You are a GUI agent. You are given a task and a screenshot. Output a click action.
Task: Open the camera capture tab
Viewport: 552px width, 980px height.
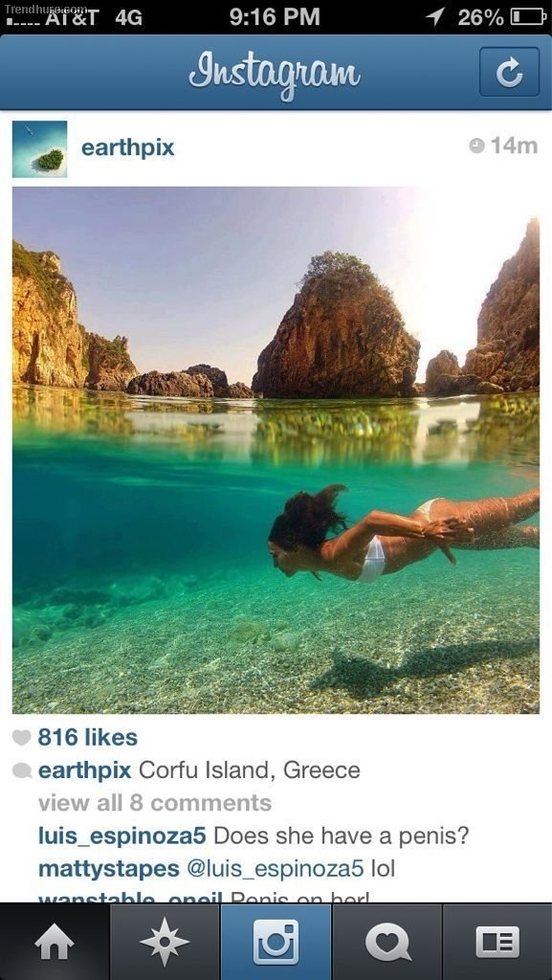(x=276, y=942)
